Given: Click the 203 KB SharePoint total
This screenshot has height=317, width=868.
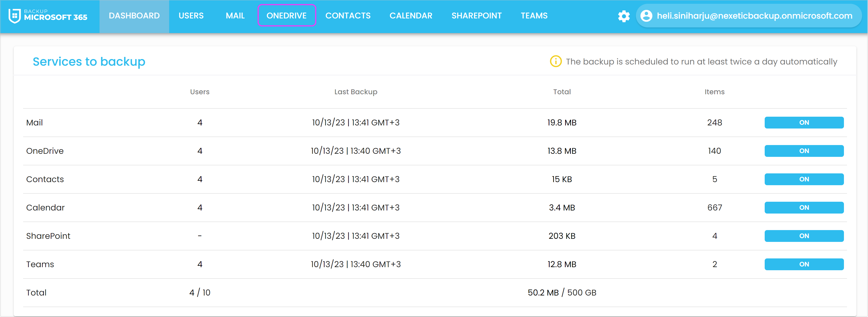Looking at the screenshot, I should [562, 236].
